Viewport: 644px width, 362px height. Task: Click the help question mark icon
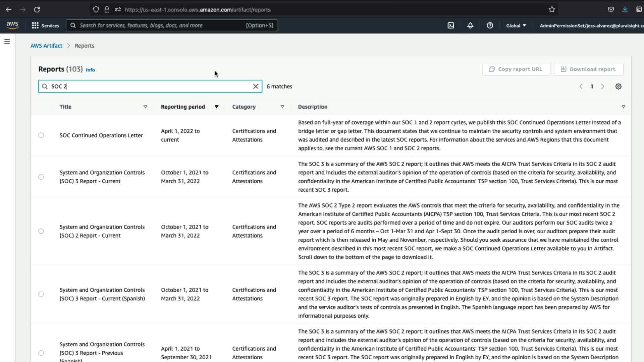click(490, 25)
